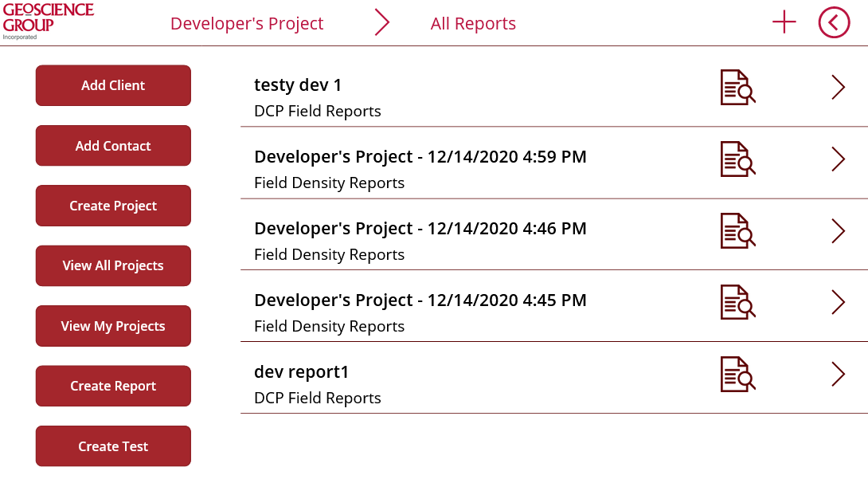The width and height of the screenshot is (868, 483).
Task: Click DCP Field Reports under dev report1
Action: tap(317, 399)
